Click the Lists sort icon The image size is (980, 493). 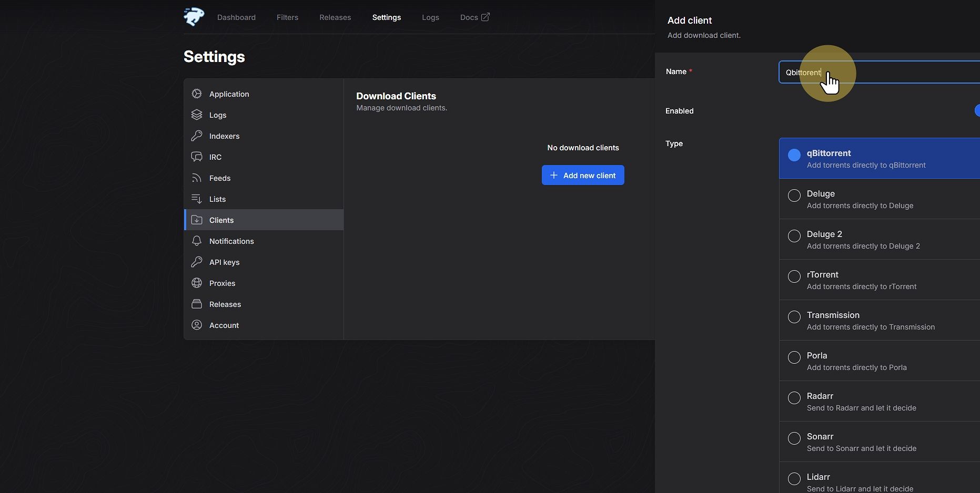(x=197, y=199)
